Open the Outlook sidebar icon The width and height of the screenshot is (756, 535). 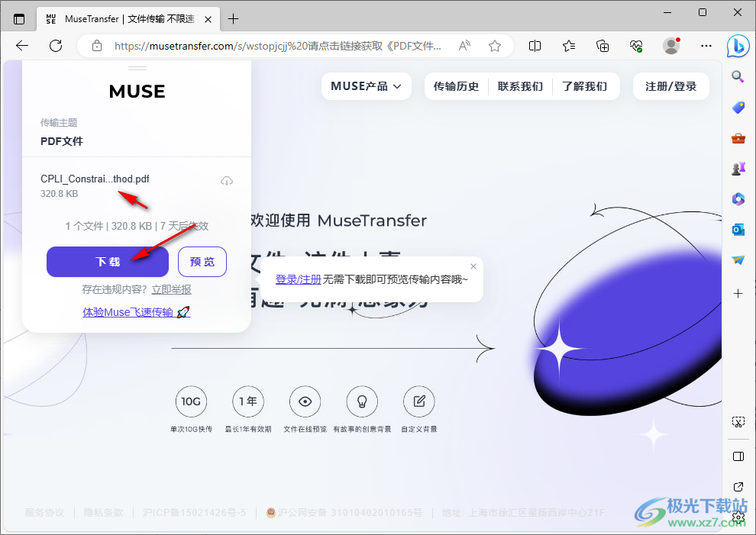coord(738,229)
